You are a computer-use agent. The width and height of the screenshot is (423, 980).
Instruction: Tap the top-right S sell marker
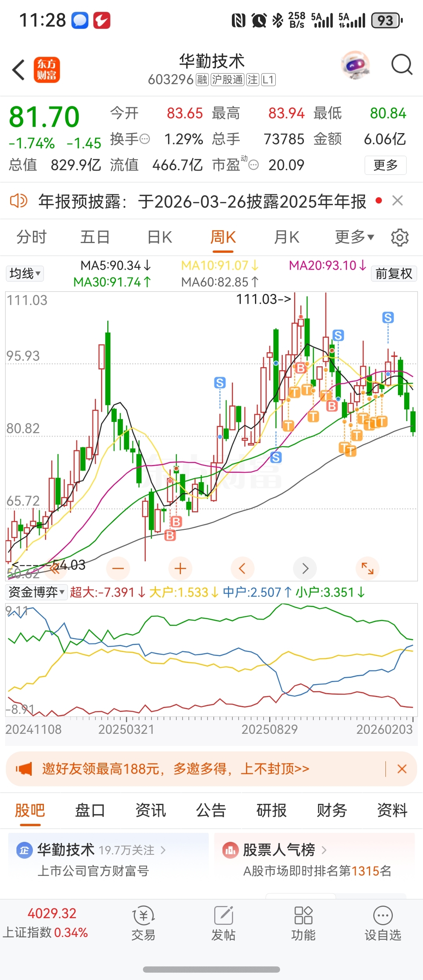click(x=388, y=317)
